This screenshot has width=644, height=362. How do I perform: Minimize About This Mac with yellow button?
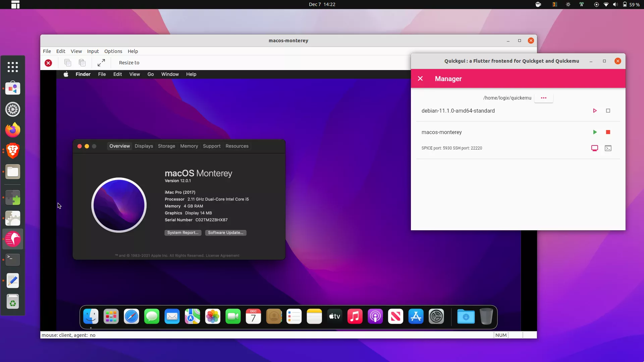pyautogui.click(x=87, y=146)
